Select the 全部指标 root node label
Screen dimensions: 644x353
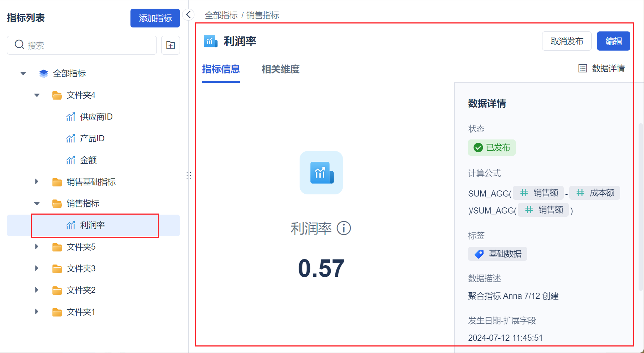[x=69, y=74]
